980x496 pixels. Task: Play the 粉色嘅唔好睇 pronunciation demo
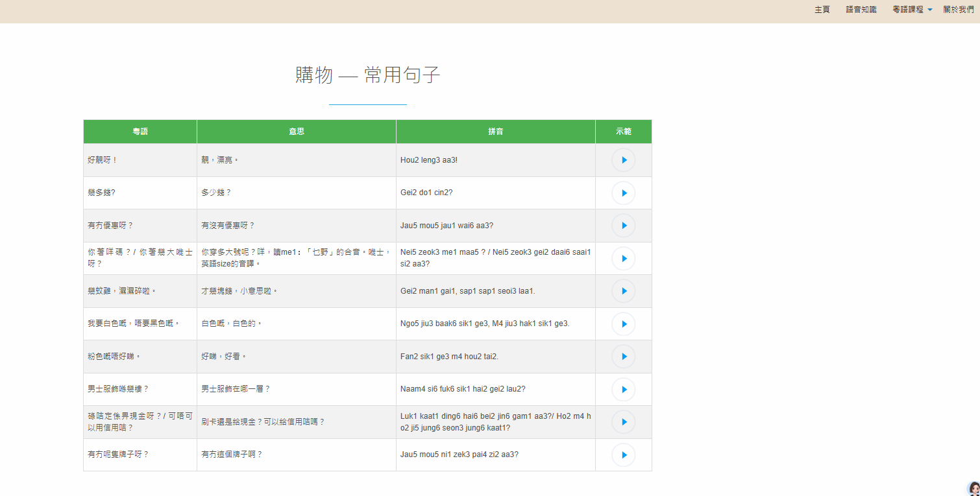coord(623,357)
